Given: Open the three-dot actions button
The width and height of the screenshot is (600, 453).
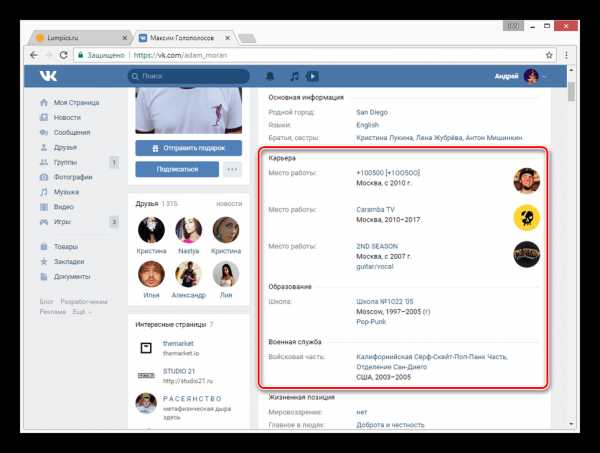Looking at the screenshot, I should (232, 169).
